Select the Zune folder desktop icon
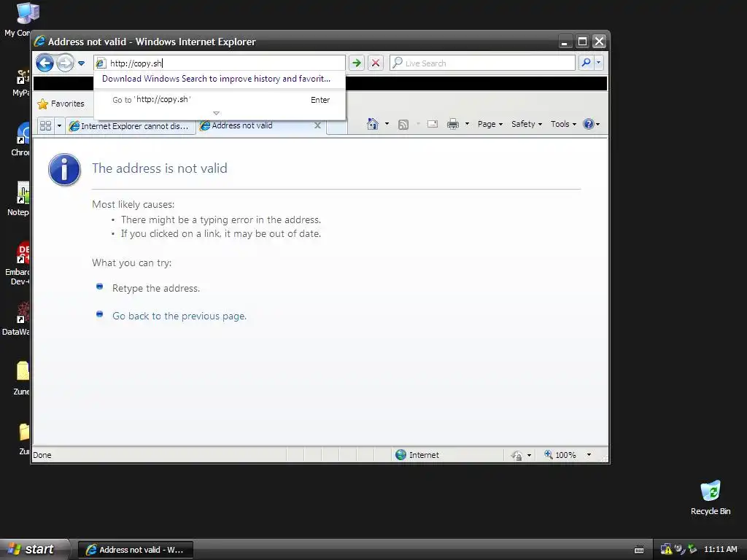 click(22, 378)
